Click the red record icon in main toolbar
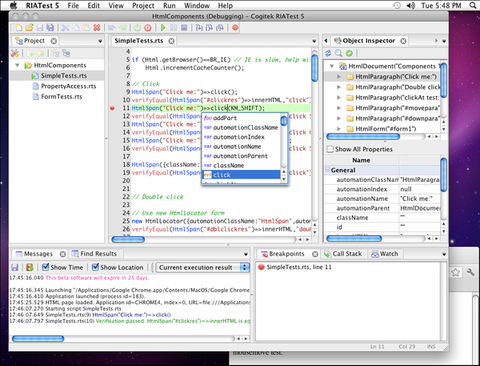Screen dimensions: 480x366 pos(235,28)
